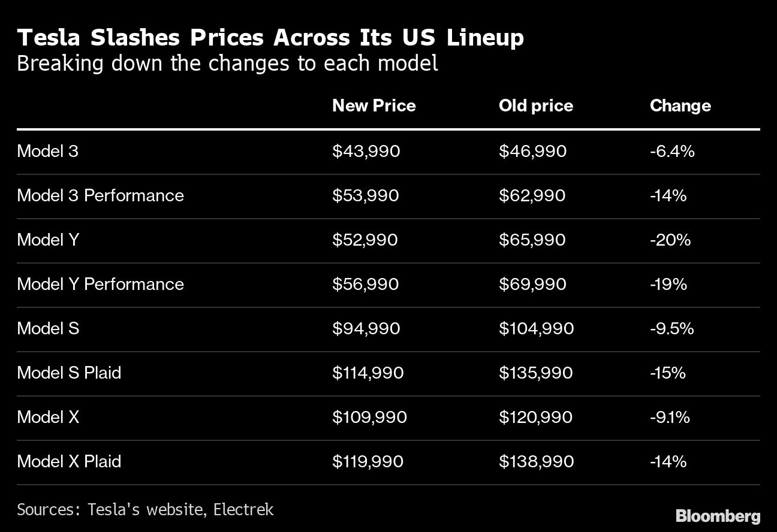Click the Model 3 Performance label
Screen dimensions: 777x532
point(100,195)
